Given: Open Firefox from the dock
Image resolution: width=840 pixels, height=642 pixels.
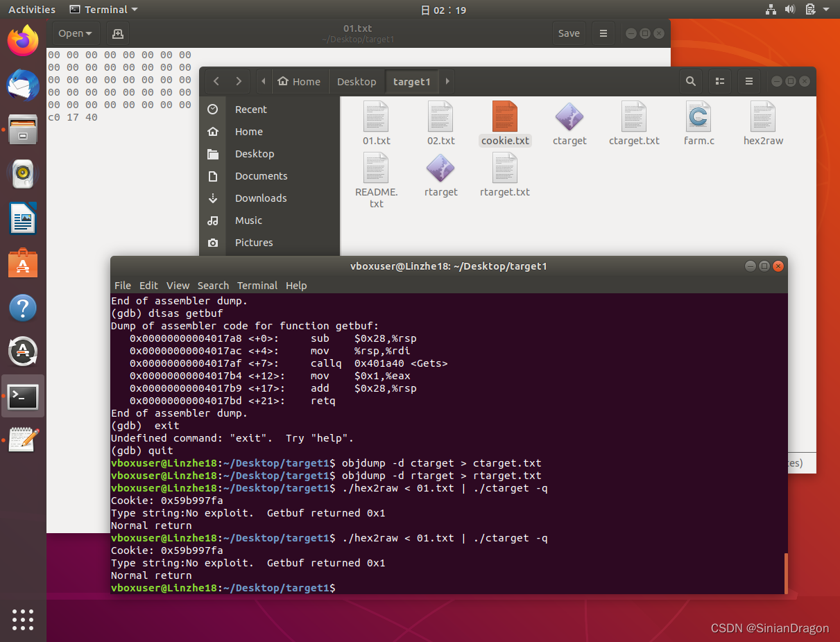Looking at the screenshot, I should point(23,40).
